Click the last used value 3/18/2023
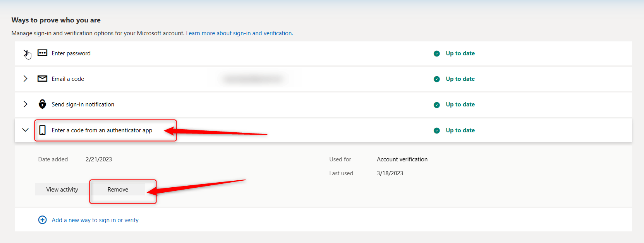Screen dimensions: 644x243 tap(390, 173)
